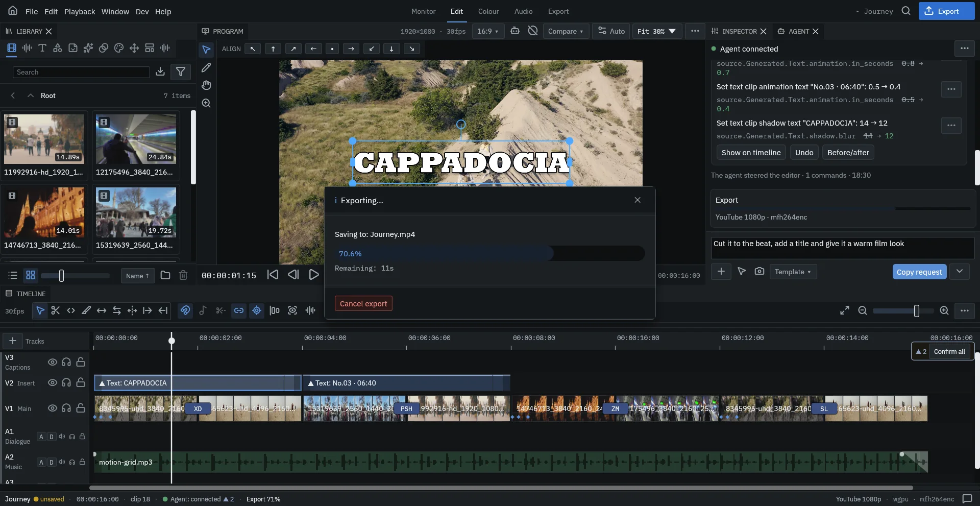Viewport: 980px width, 506px height.
Task: Lock the V1 Main track
Action: tap(81, 408)
